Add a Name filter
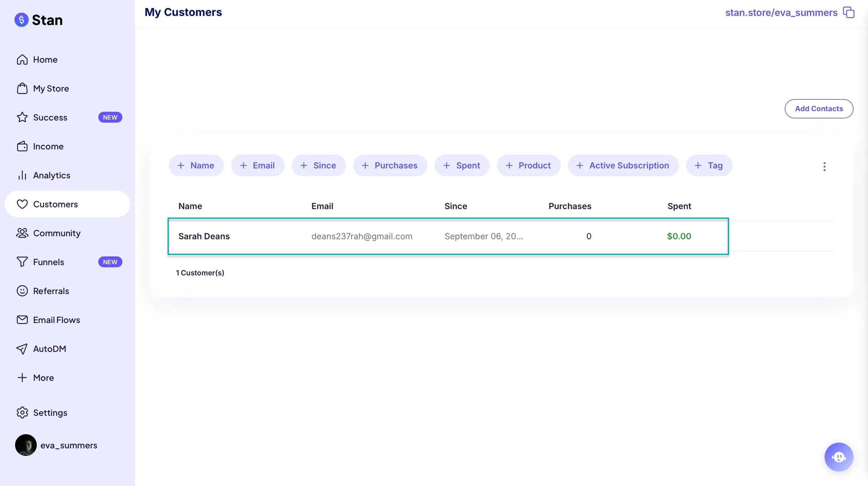 (x=196, y=165)
